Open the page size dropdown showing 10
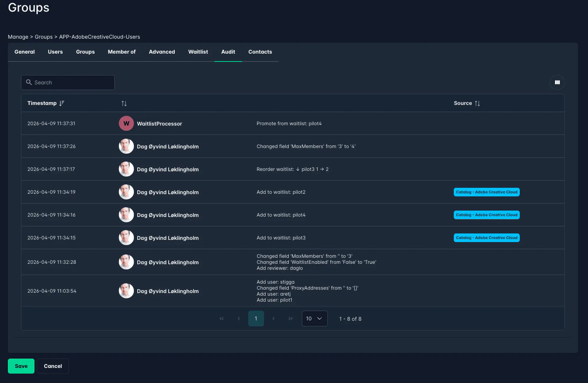The width and height of the screenshot is (588, 383). point(315,318)
